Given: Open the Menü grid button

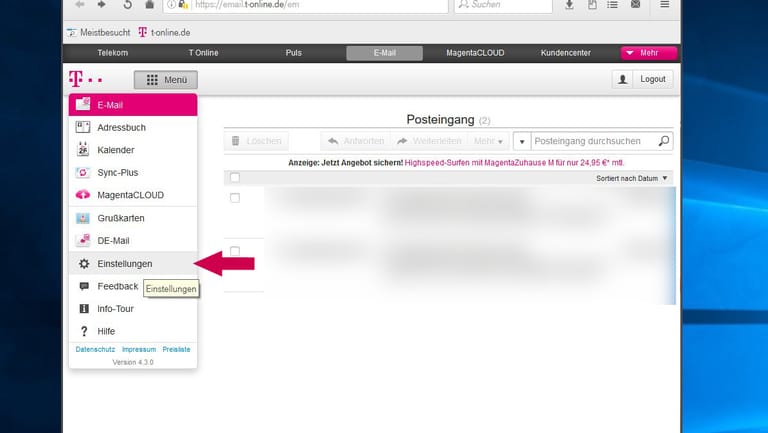Looking at the screenshot, I should [x=166, y=80].
